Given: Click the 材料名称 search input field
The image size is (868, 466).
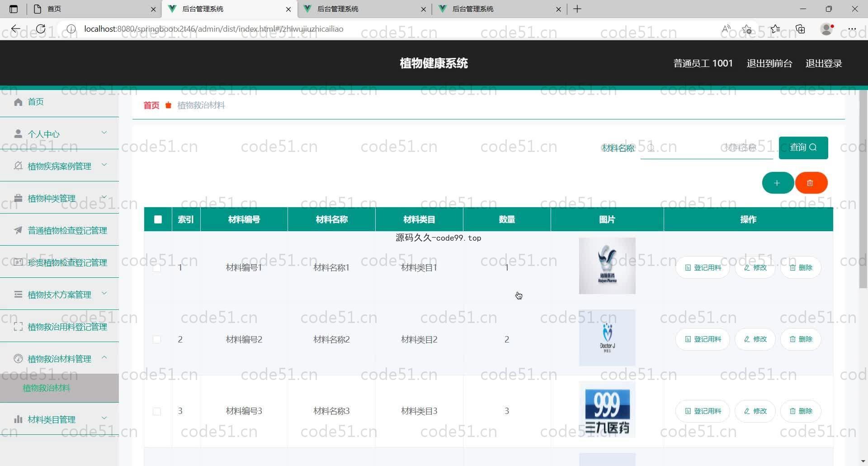Looking at the screenshot, I should pyautogui.click(x=707, y=147).
